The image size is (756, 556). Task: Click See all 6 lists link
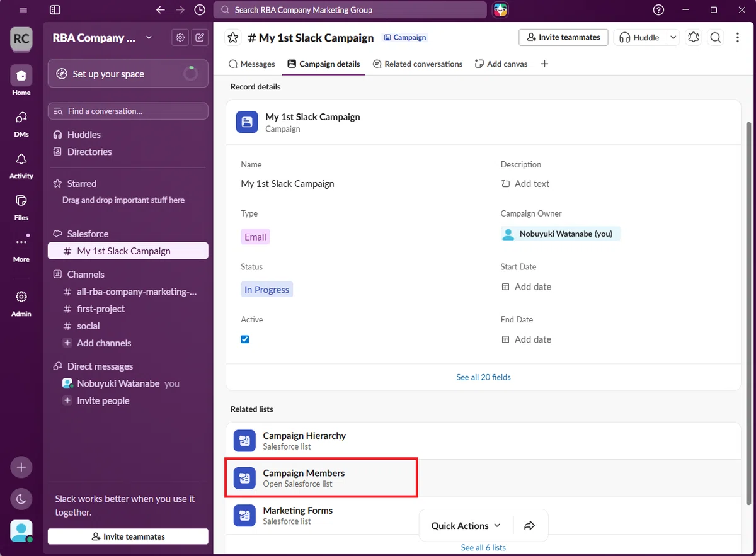click(x=483, y=548)
